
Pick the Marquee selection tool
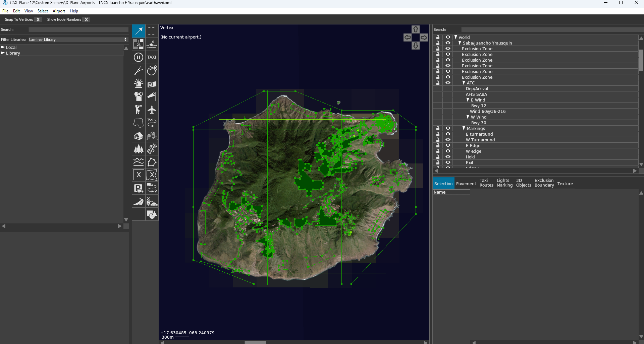[152, 31]
